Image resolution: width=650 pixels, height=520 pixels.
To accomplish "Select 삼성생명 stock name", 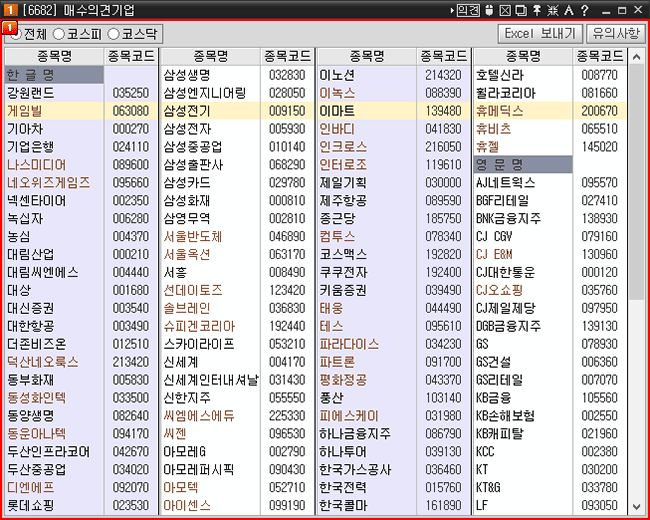I will click(x=187, y=75).
